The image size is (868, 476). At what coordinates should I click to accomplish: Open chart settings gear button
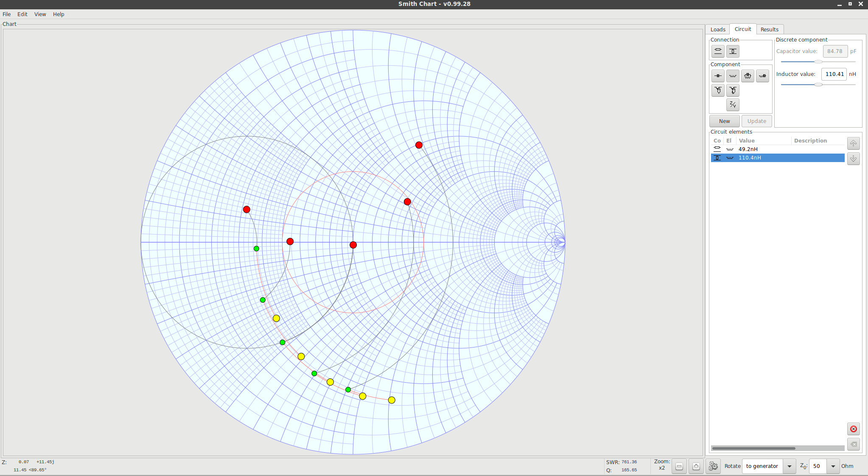[x=713, y=466]
